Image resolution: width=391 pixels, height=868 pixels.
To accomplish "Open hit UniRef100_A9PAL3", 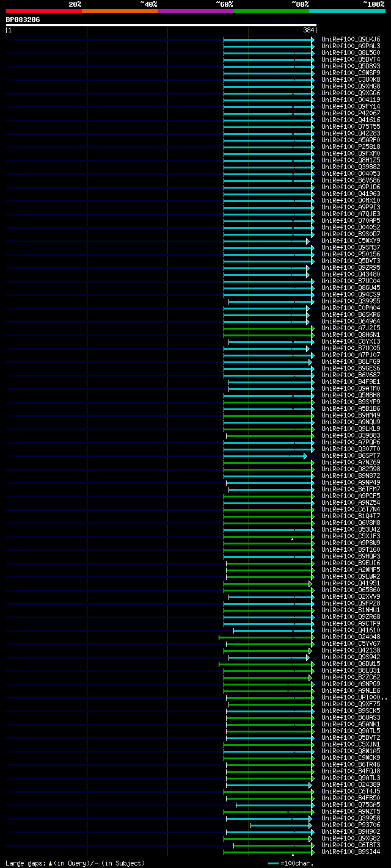I will 351,46.
